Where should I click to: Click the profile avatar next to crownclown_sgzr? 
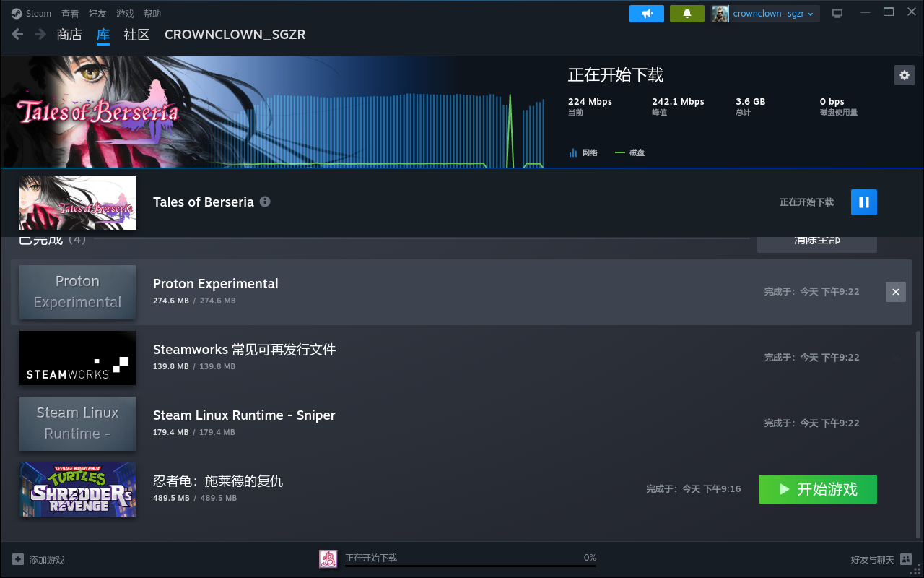(720, 14)
